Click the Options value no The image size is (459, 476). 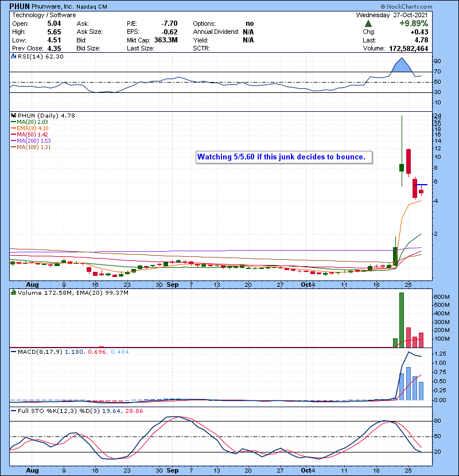point(250,24)
